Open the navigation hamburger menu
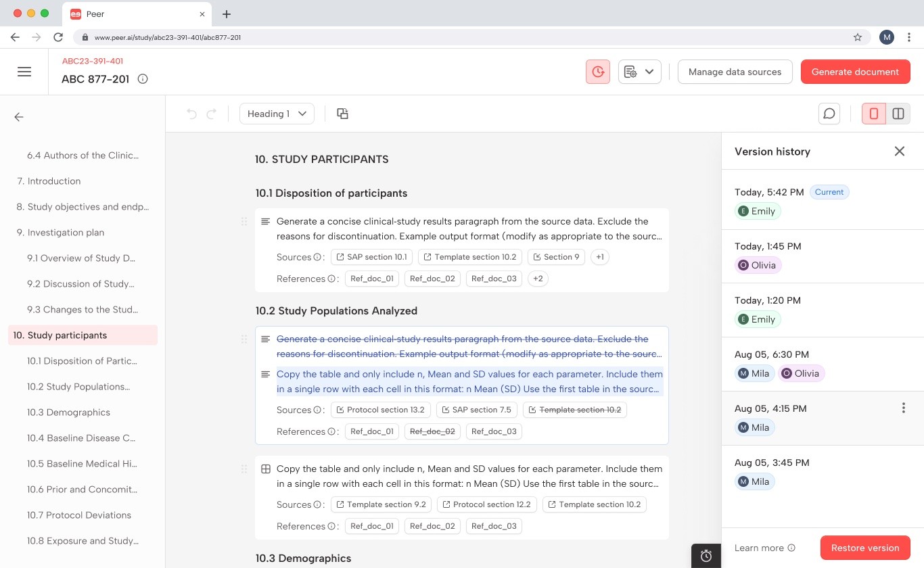This screenshot has width=924, height=568. coord(24,72)
